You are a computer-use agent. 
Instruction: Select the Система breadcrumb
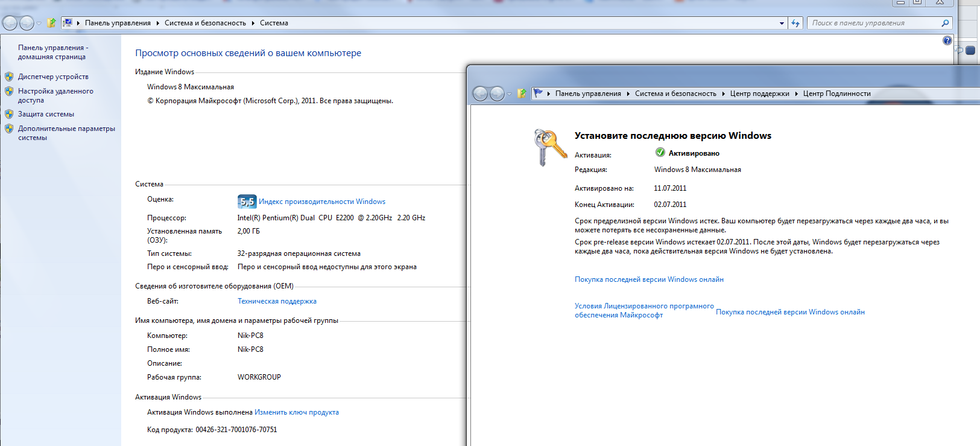pyautogui.click(x=274, y=23)
